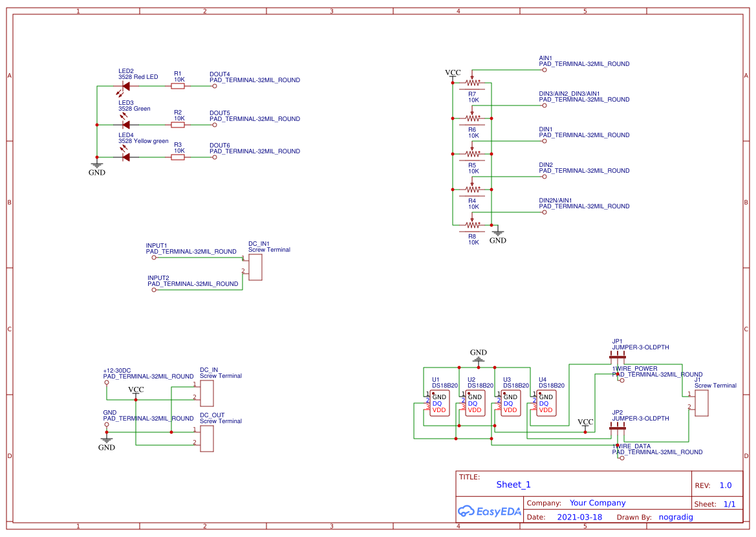Select the LED3 green LED symbol
756x537 pixels.
(x=126, y=124)
